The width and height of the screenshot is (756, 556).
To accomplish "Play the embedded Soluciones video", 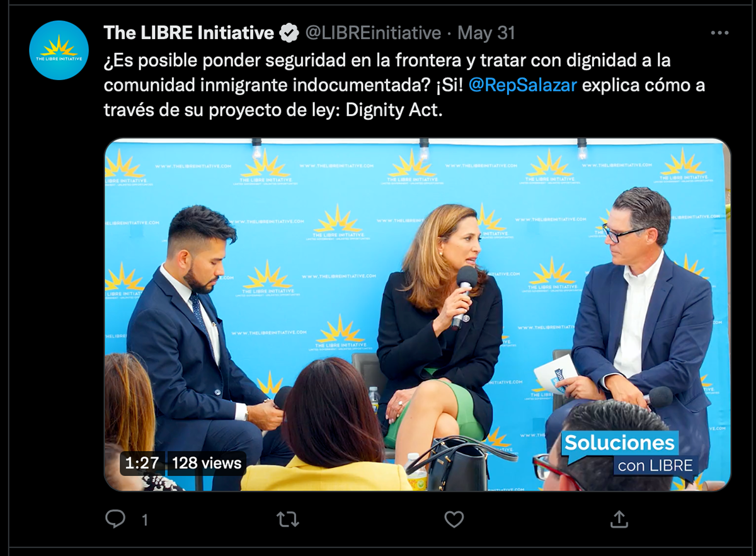I will pos(417,315).
